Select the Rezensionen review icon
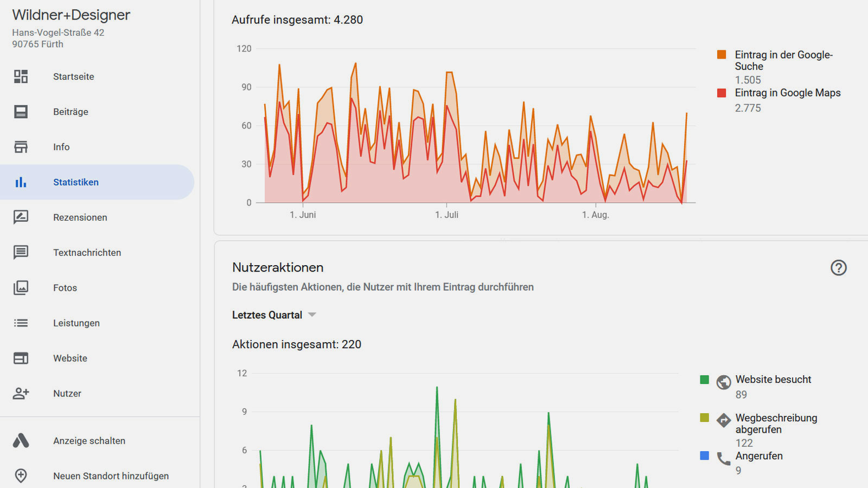This screenshot has width=868, height=488. pos(21,217)
